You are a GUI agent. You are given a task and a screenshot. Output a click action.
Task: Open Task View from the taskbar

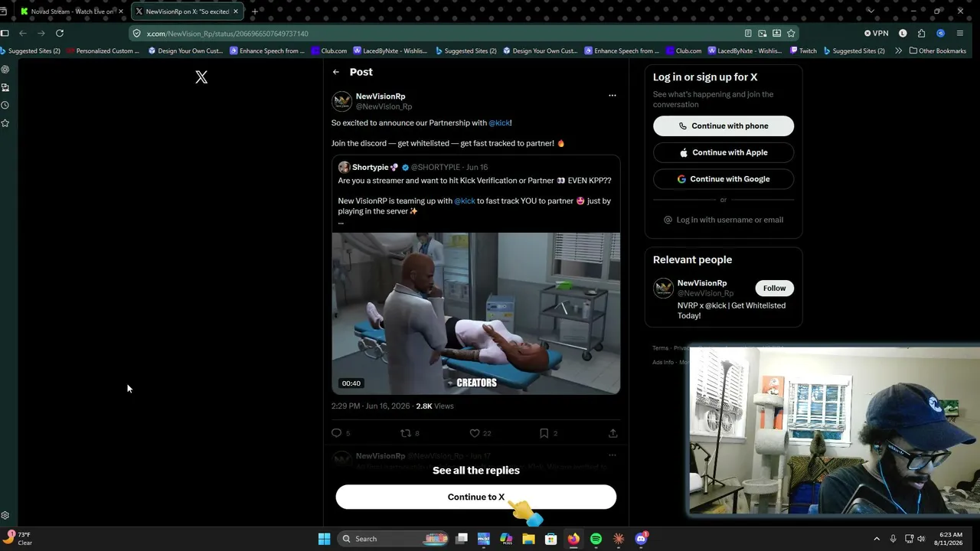coord(462,539)
